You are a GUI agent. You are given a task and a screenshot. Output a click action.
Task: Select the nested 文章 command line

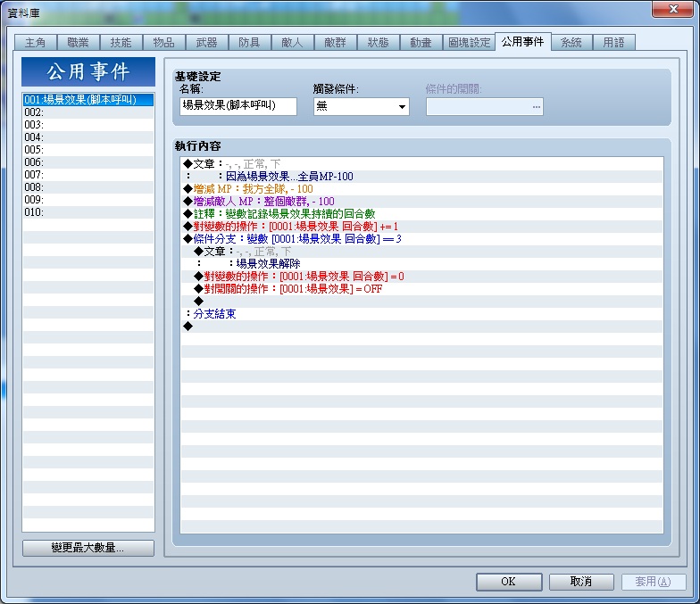pyautogui.click(x=421, y=252)
